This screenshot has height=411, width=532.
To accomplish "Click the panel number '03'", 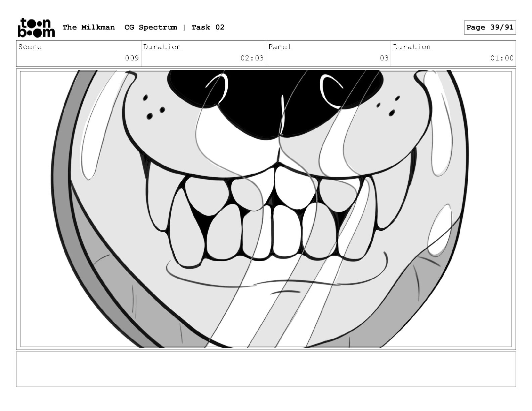I will 384,58.
